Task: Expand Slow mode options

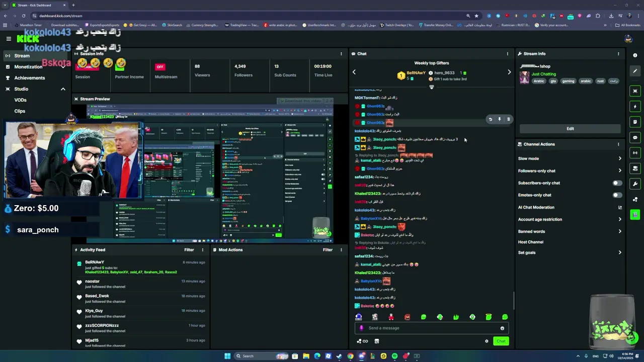Action: (x=620, y=158)
